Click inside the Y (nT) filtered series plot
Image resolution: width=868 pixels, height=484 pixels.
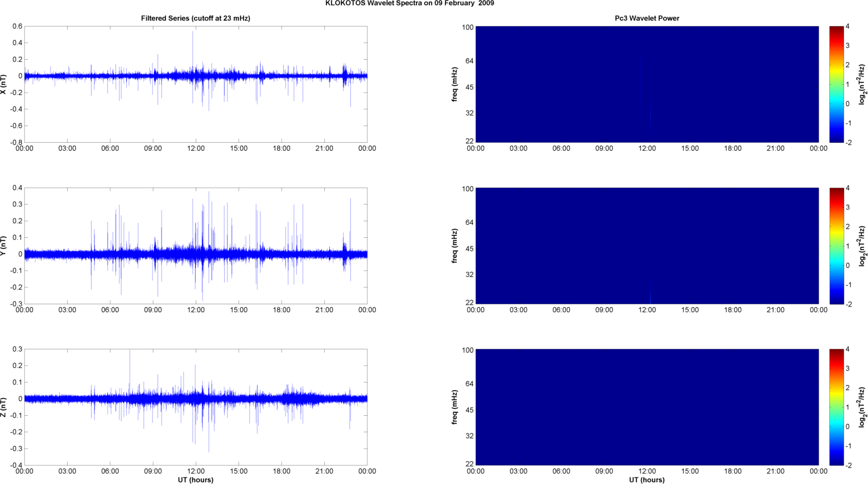[196, 246]
